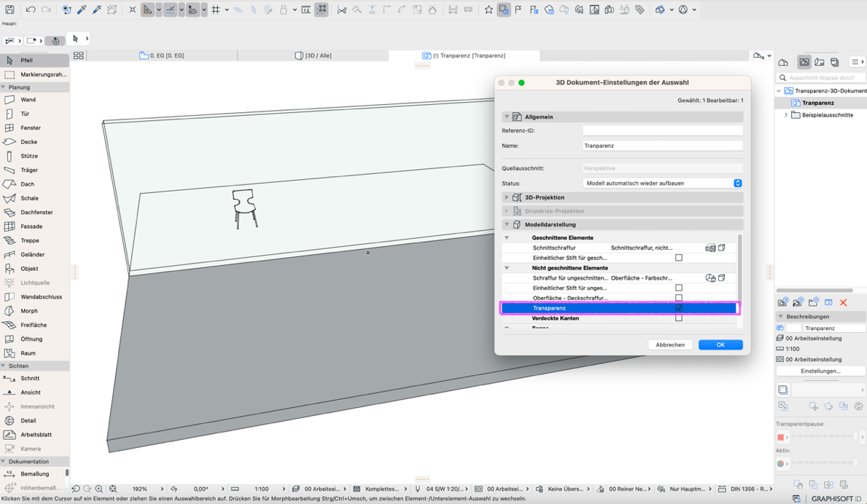The width and height of the screenshot is (867, 504).
Task: Click the Raum zone tool
Action: pyautogui.click(x=34, y=353)
